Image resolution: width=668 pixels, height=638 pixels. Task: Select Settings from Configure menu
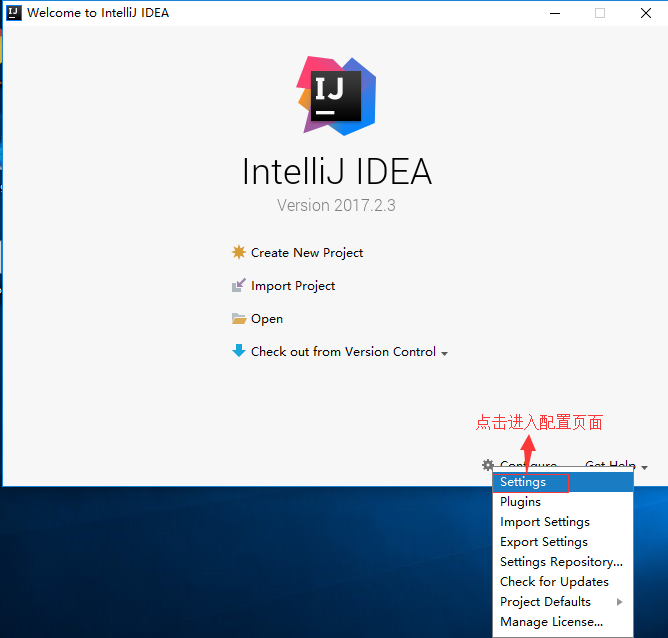tap(563, 482)
